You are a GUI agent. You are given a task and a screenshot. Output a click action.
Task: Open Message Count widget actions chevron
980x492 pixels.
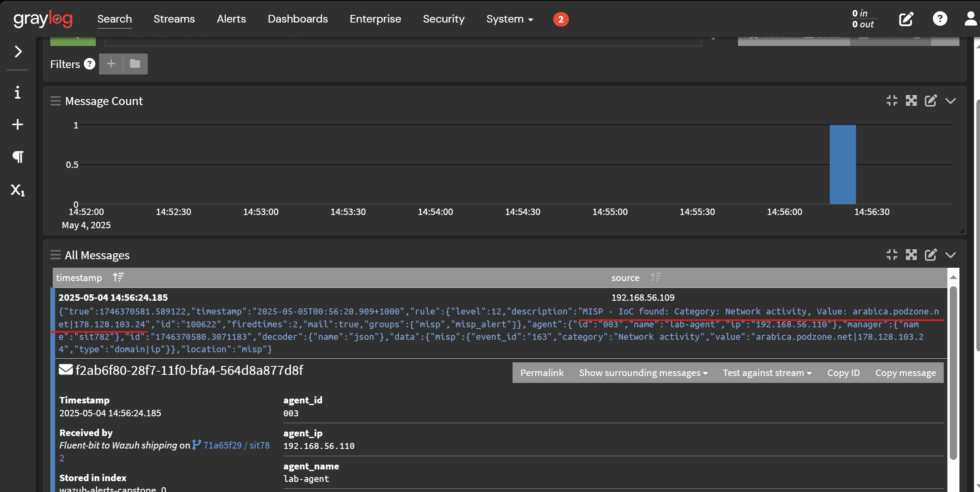click(x=951, y=101)
